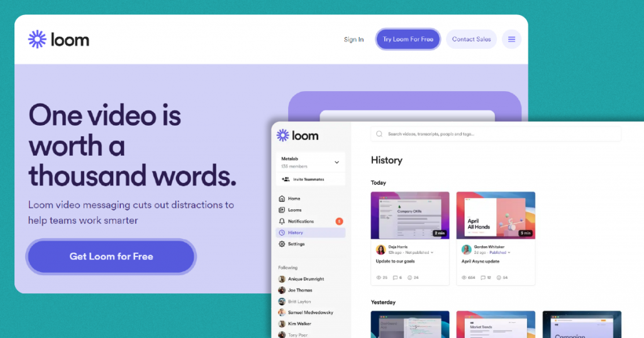The width and height of the screenshot is (644, 338).
Task: Click the Home icon in the sidebar
Action: [x=282, y=199]
